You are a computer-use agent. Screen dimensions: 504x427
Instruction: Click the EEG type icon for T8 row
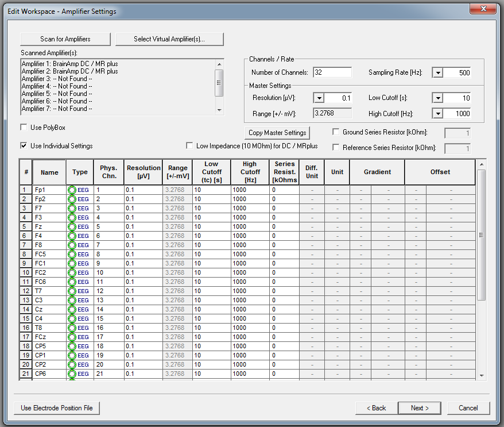(72, 328)
